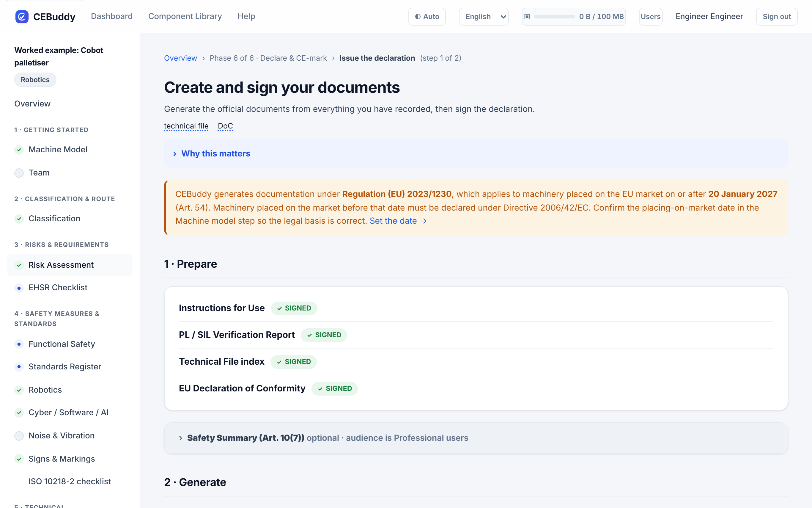Click the 0 B / 100 MB storage text
812x508 pixels.
coord(601,16)
